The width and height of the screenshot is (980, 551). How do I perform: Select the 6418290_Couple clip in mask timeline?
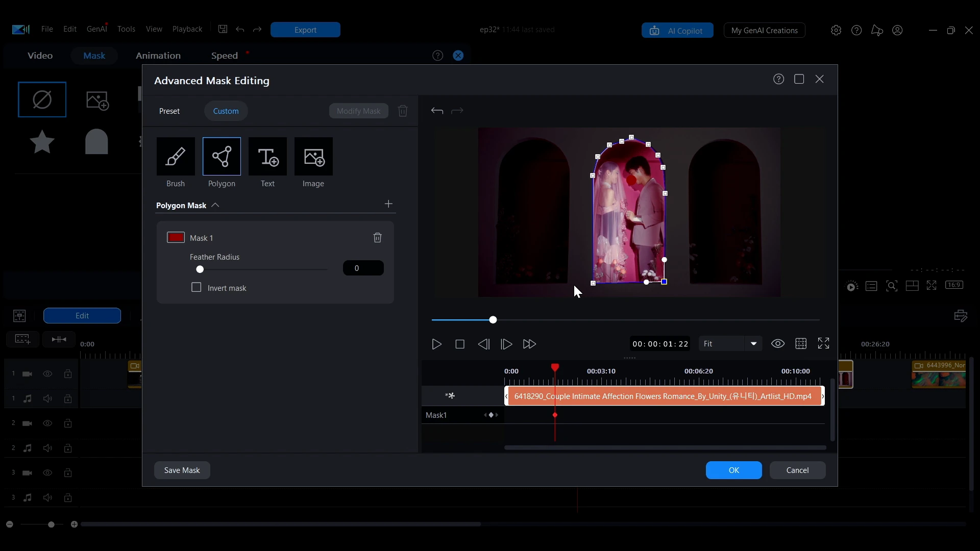click(x=665, y=396)
